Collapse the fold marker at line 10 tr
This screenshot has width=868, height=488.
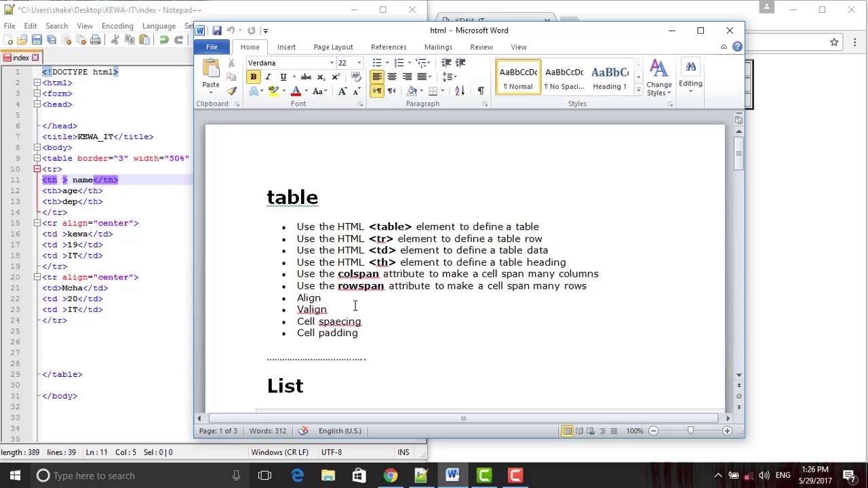pyautogui.click(x=37, y=169)
